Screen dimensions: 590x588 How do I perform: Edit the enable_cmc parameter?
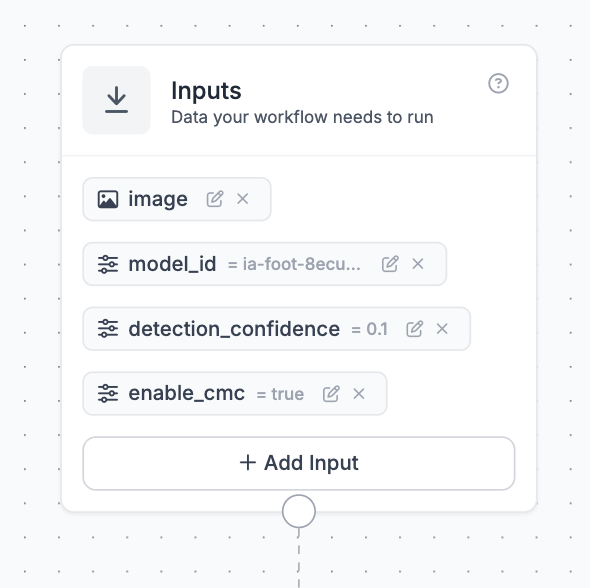click(x=331, y=394)
